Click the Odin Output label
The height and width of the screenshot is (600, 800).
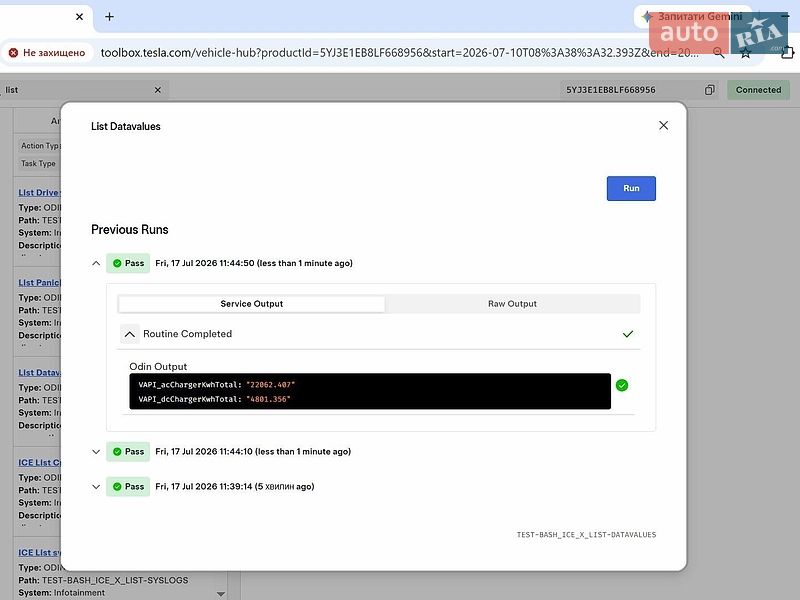(158, 366)
